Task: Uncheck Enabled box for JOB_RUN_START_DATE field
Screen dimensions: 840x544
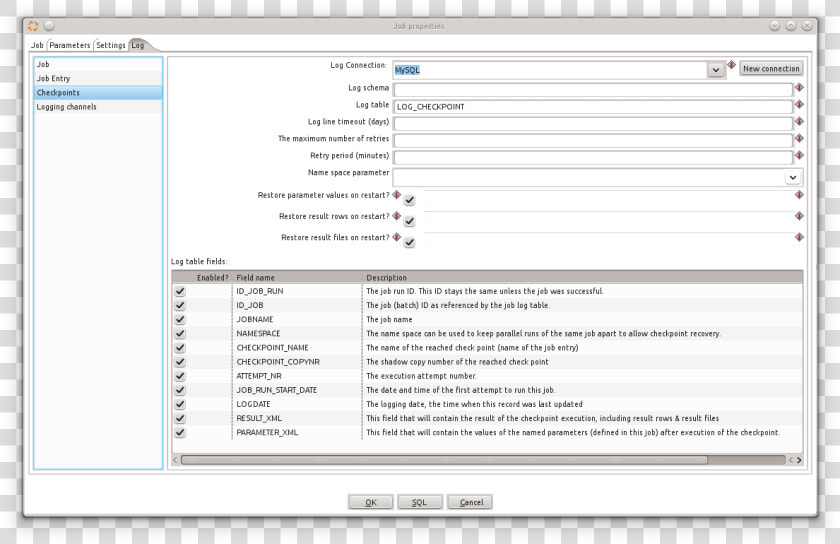Action: [180, 390]
